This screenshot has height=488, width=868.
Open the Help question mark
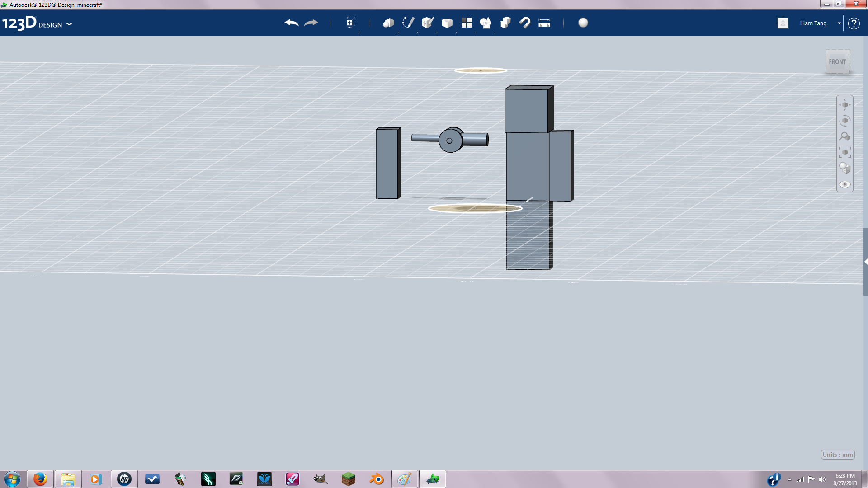(854, 23)
